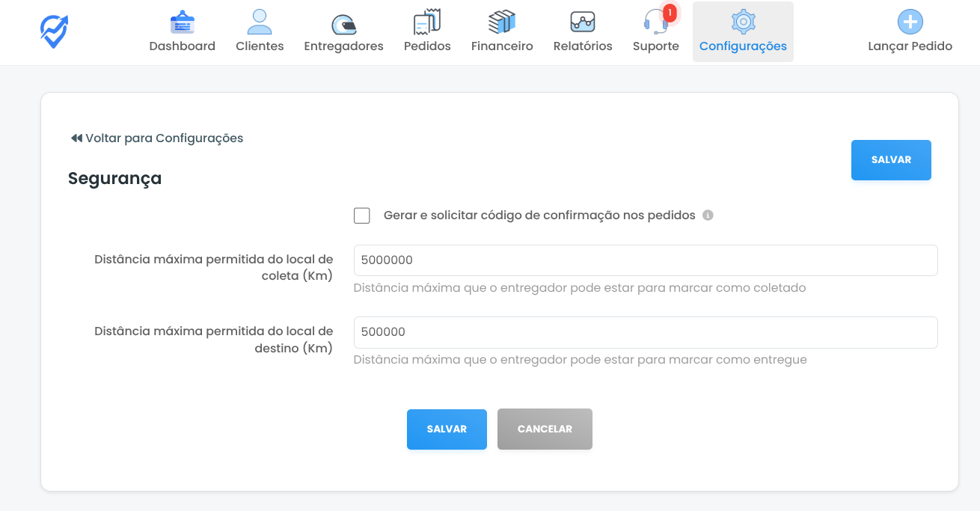Image resolution: width=980 pixels, height=511 pixels.
Task: Click the Suporte headset icon
Action: [655, 23]
